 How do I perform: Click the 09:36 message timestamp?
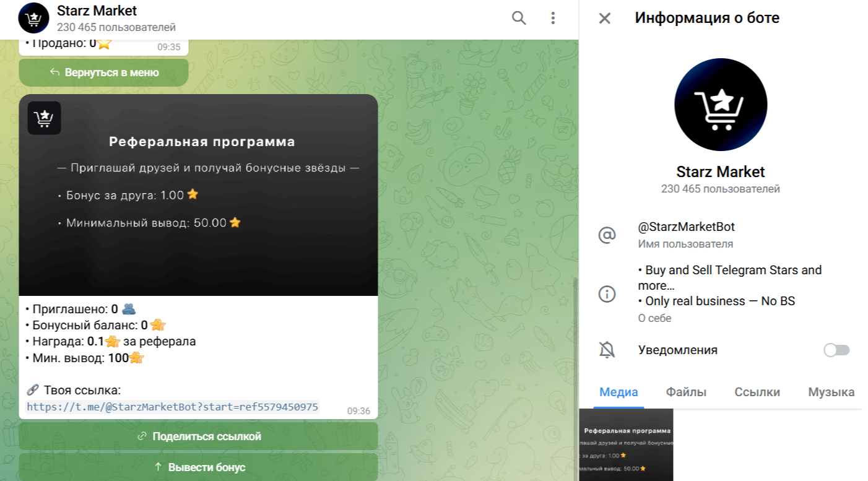coord(358,410)
